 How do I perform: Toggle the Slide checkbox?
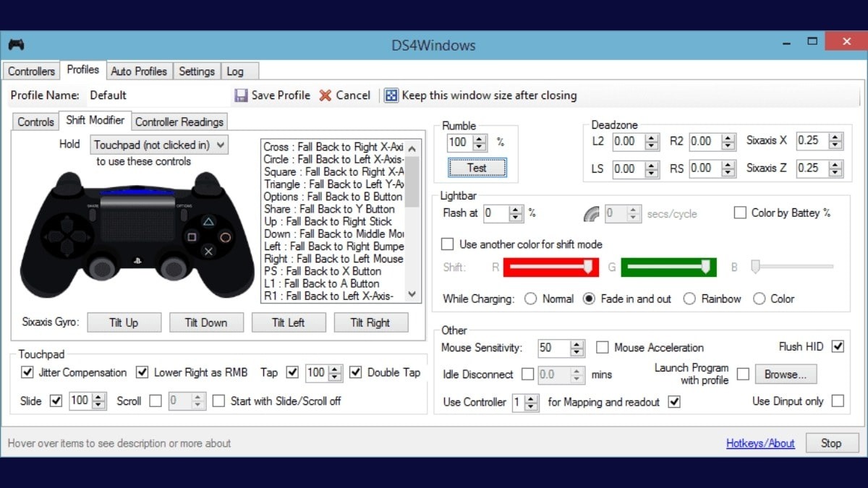point(56,401)
